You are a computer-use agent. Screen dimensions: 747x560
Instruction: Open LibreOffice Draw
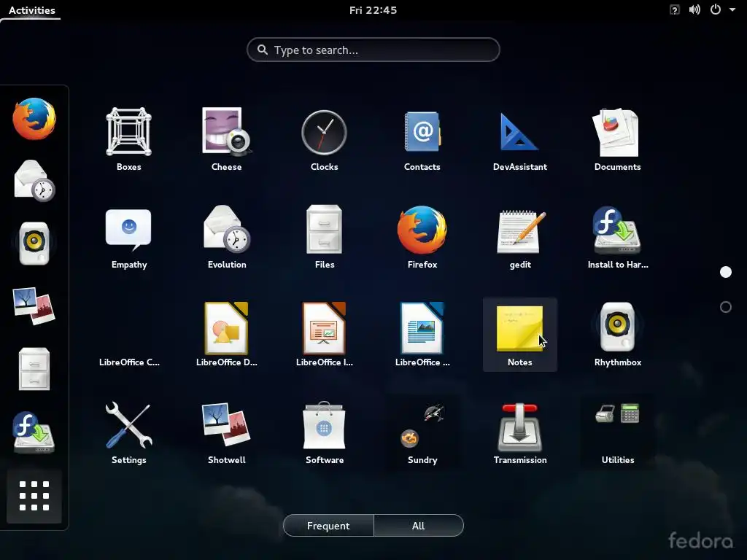[x=226, y=334]
